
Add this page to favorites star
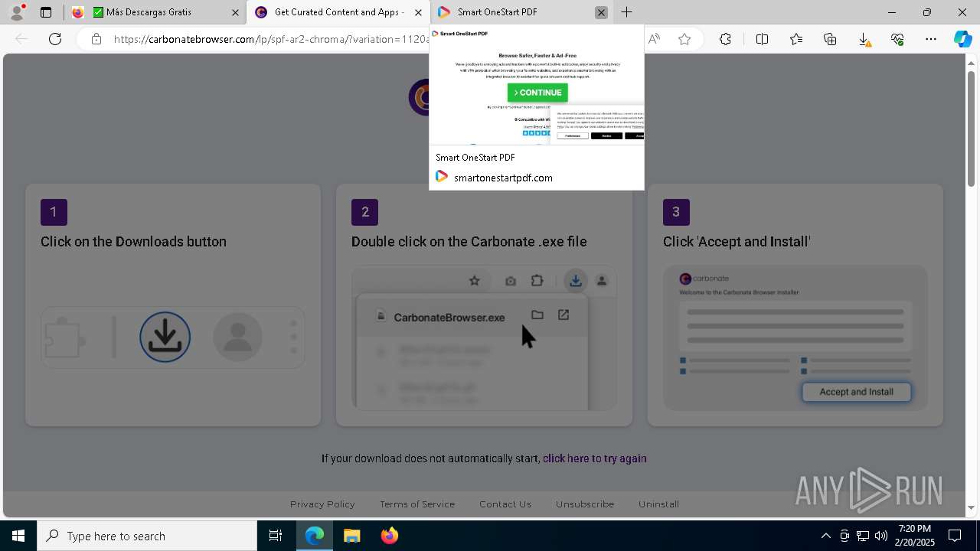(x=684, y=39)
